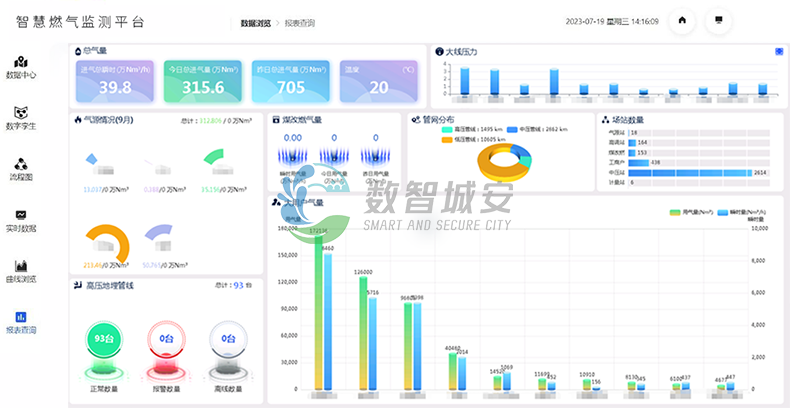Toggle the 用气量 series legend
Viewport: 790px width, 408px height.
click(x=688, y=212)
